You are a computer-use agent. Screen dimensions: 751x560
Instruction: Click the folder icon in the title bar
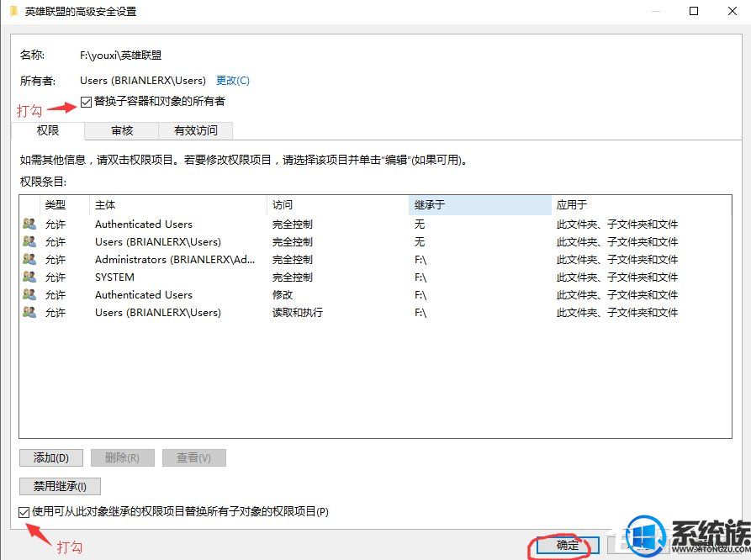click(x=13, y=11)
